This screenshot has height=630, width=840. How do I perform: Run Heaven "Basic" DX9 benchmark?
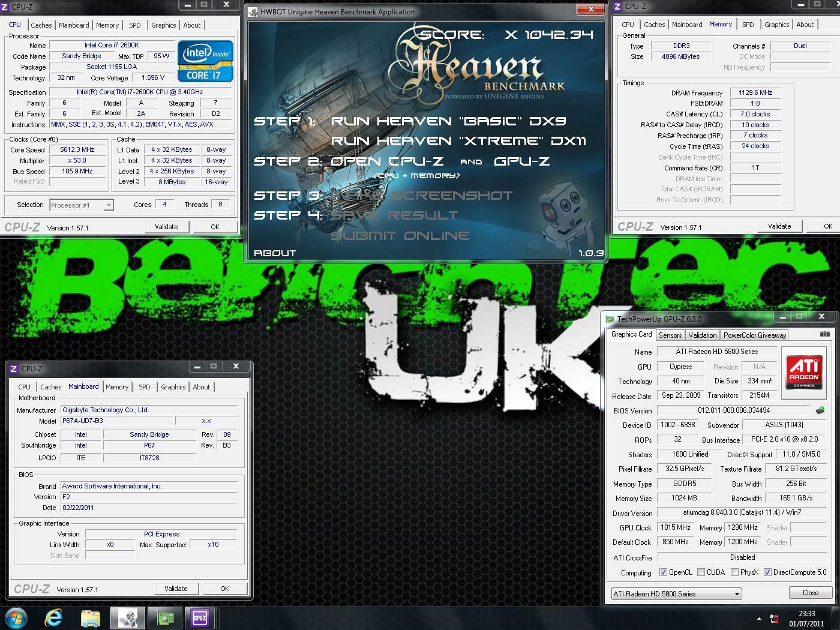(448, 121)
